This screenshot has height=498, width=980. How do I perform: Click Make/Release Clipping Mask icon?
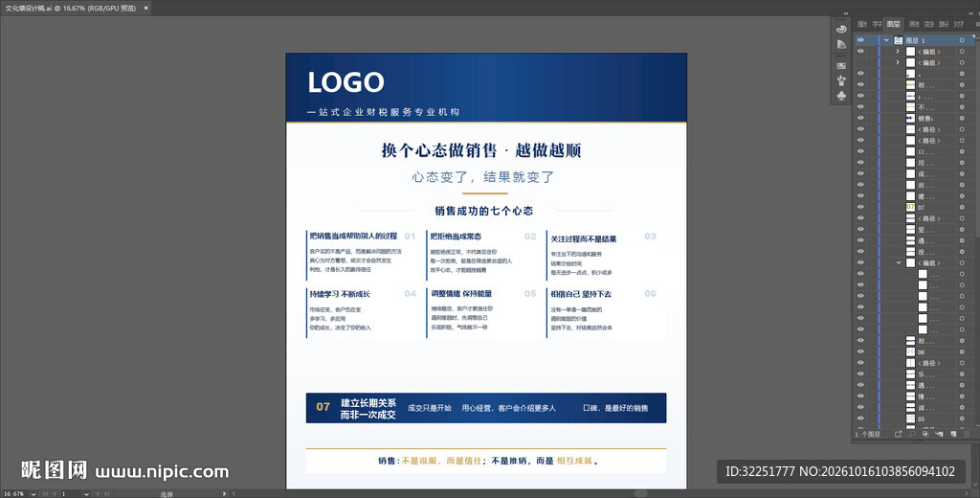[x=925, y=434]
